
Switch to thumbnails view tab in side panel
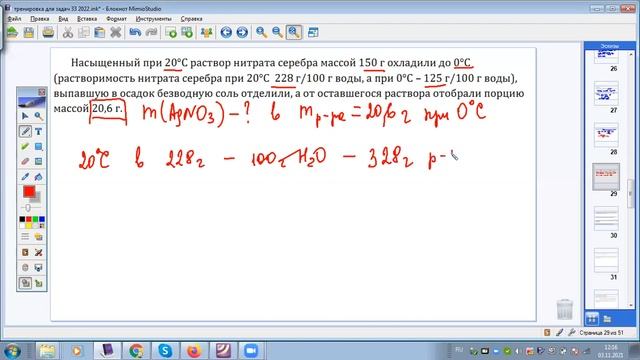pyautogui.click(x=592, y=318)
